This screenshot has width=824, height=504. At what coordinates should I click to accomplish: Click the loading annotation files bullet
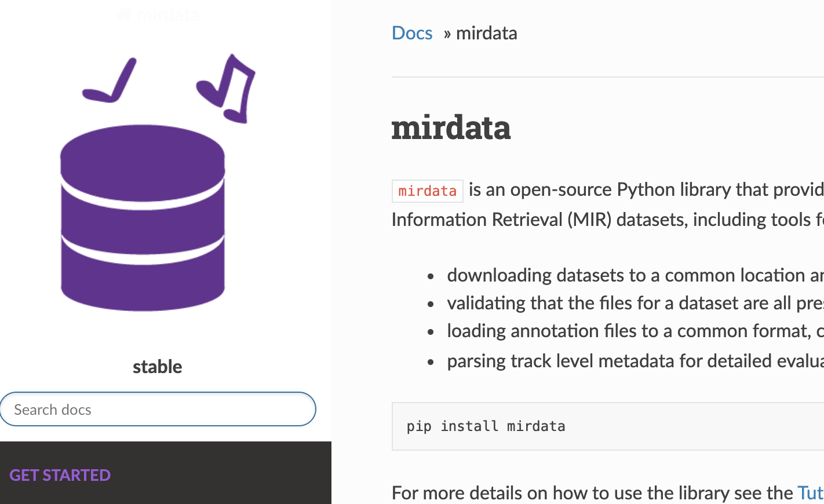(635, 331)
